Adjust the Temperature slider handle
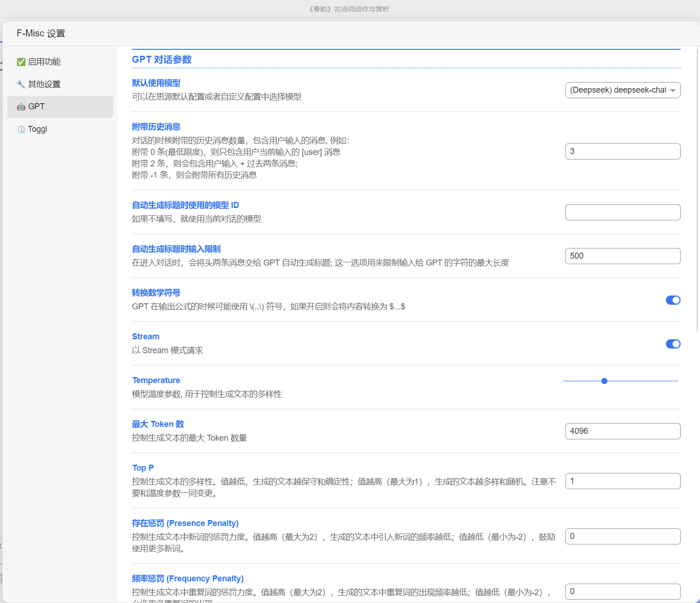This screenshot has height=603, width=700. pos(604,381)
